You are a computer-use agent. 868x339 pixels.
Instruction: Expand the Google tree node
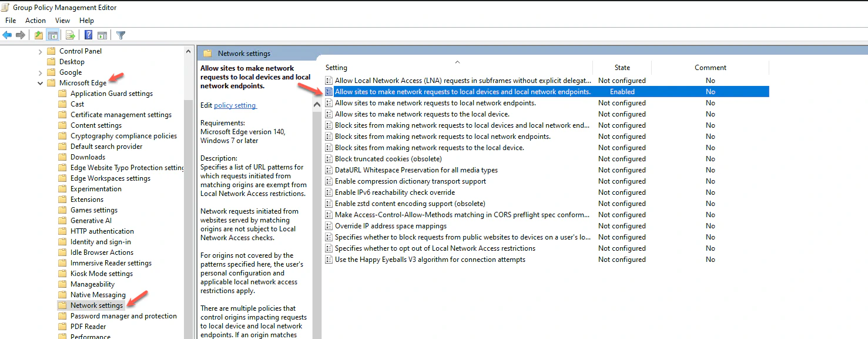tap(40, 72)
